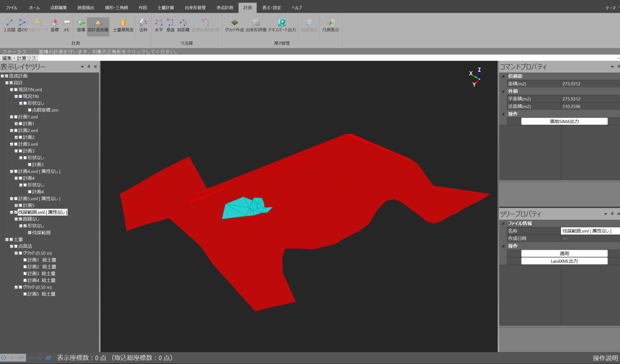This screenshot has width=620, height=364.
Task: Click the 画地SIMA出力 button
Action: point(564,121)
